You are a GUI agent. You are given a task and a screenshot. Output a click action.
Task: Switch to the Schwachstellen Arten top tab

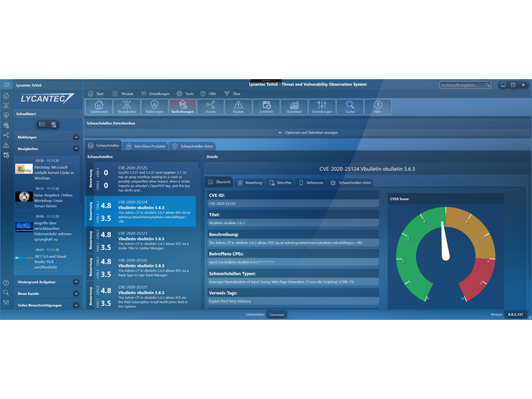pyautogui.click(x=193, y=146)
